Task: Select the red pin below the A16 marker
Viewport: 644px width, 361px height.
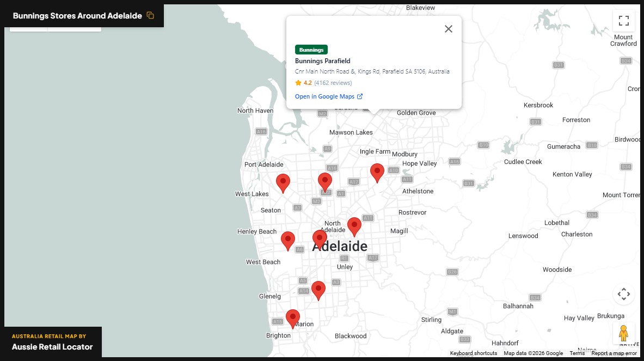Action: coord(325,183)
